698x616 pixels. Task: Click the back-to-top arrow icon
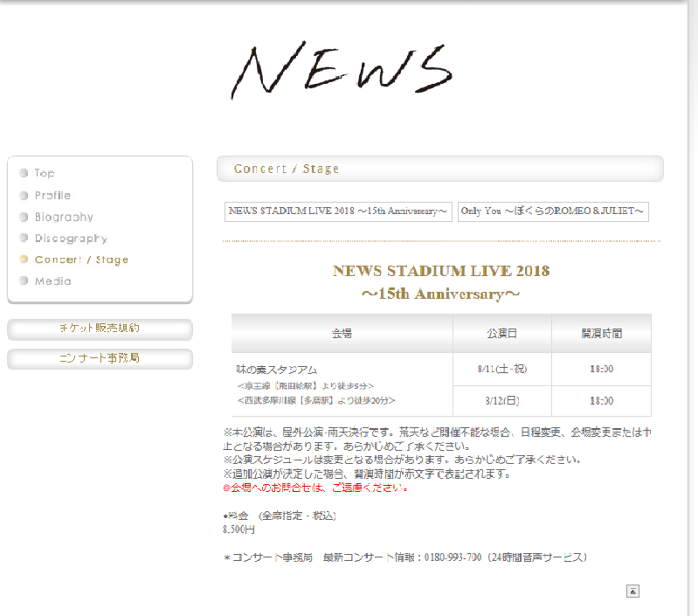point(632,592)
